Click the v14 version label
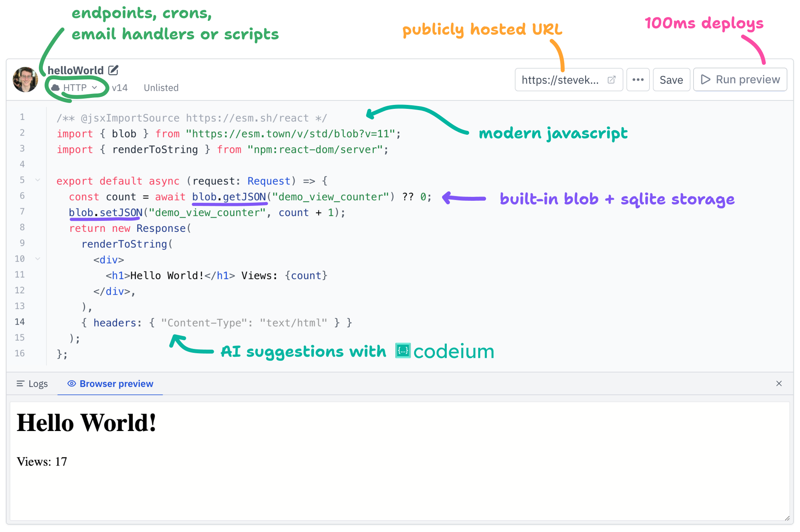 (x=120, y=87)
